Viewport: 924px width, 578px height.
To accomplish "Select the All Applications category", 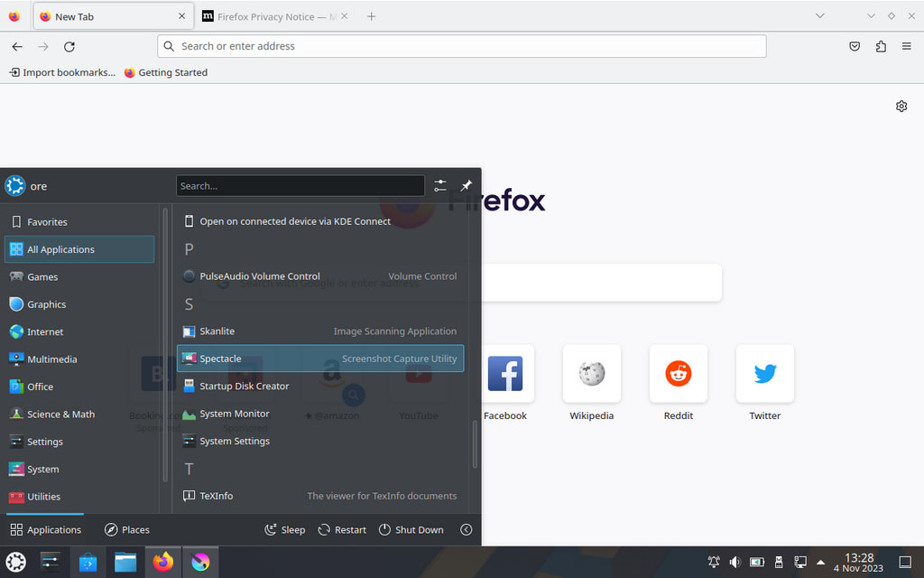I will (x=79, y=249).
